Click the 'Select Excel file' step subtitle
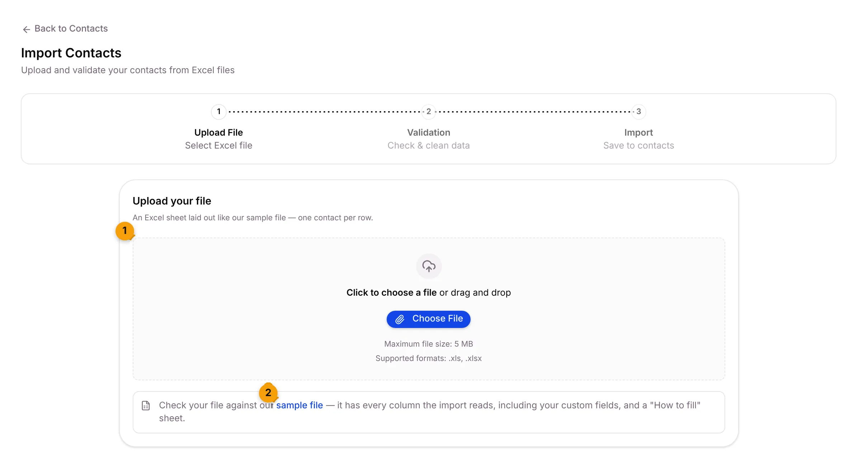 (x=218, y=145)
